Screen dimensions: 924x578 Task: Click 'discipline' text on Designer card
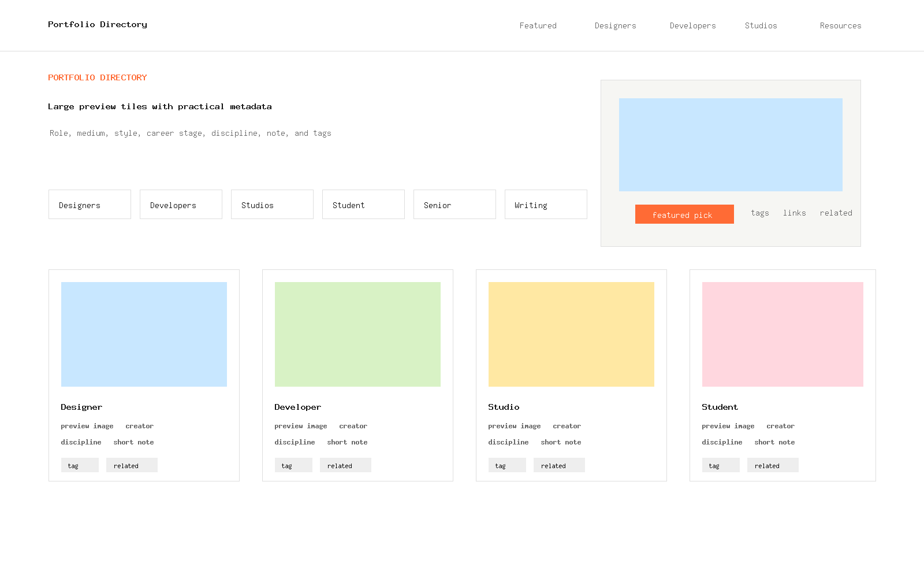coord(81,442)
